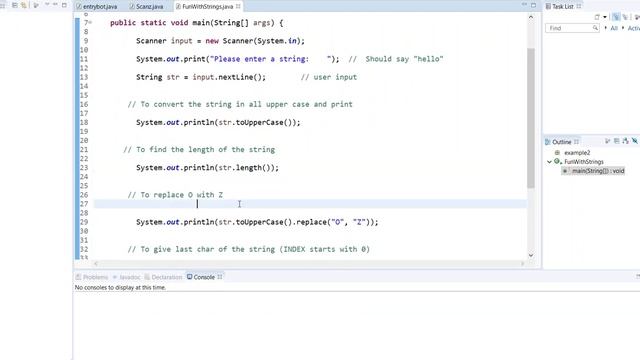The image size is (640, 360).
Task: Click the replace("O", "Z") println line
Action: [x=257, y=222]
